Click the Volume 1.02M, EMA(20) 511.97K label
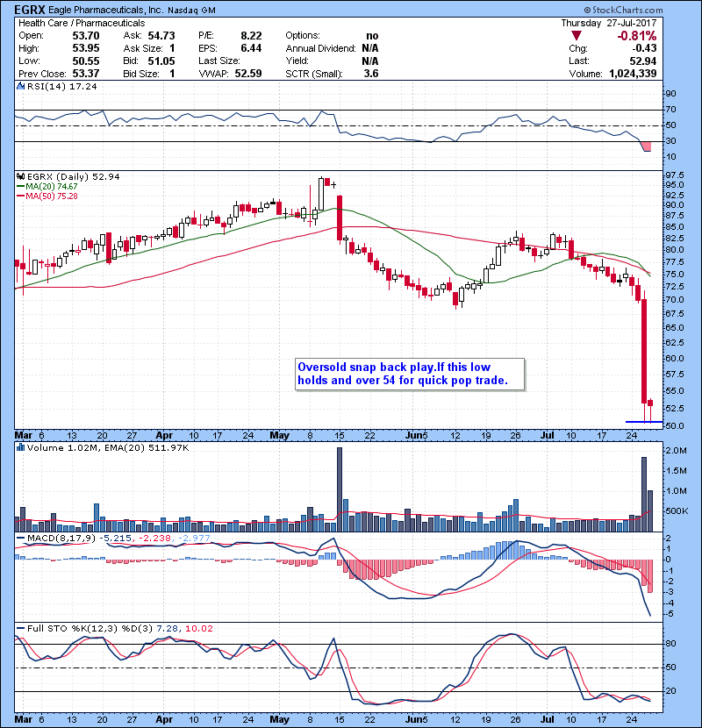This screenshot has width=702, height=728. (x=108, y=448)
